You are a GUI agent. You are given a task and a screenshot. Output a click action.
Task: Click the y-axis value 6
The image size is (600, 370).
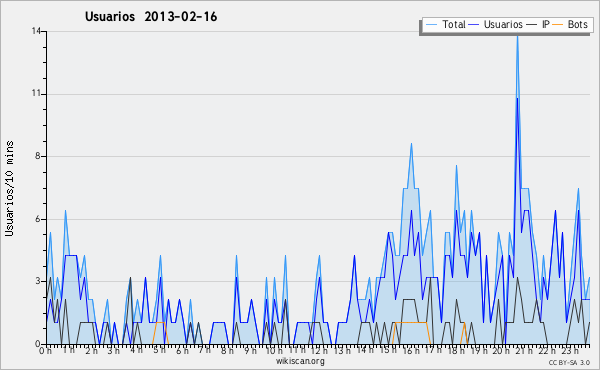pos(38,219)
